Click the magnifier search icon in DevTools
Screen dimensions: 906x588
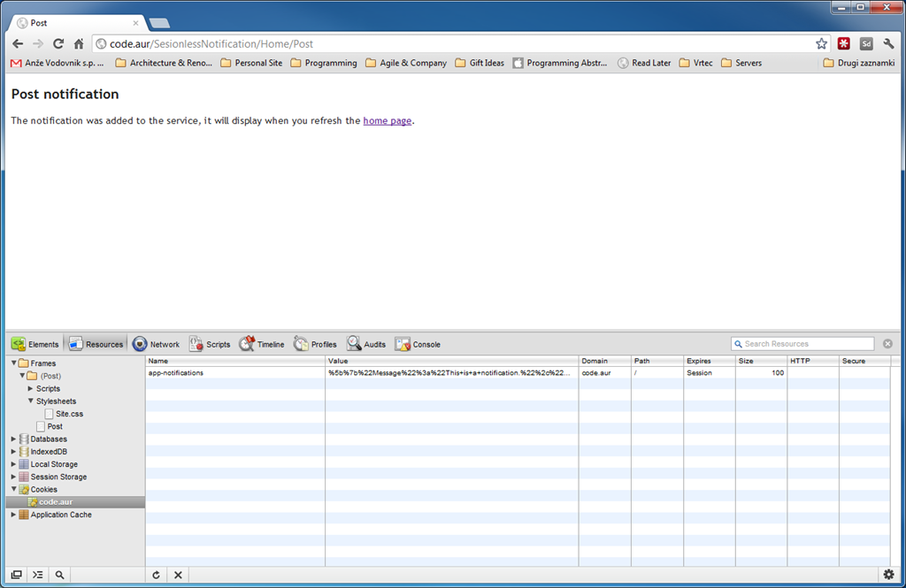point(59,575)
